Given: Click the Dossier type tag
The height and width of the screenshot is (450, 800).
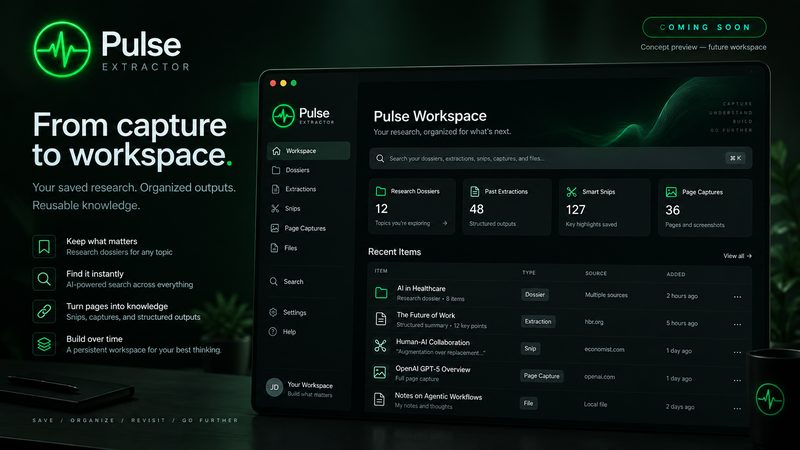Looking at the screenshot, I should (534, 294).
